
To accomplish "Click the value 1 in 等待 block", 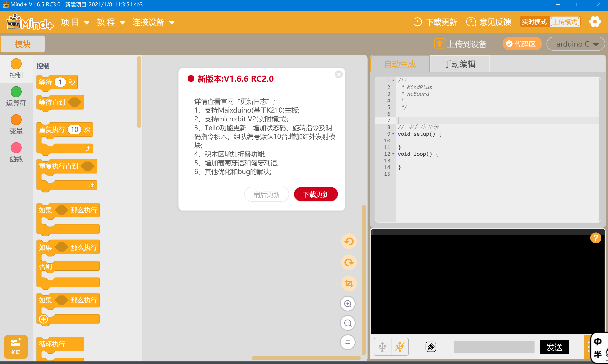I will (x=60, y=82).
